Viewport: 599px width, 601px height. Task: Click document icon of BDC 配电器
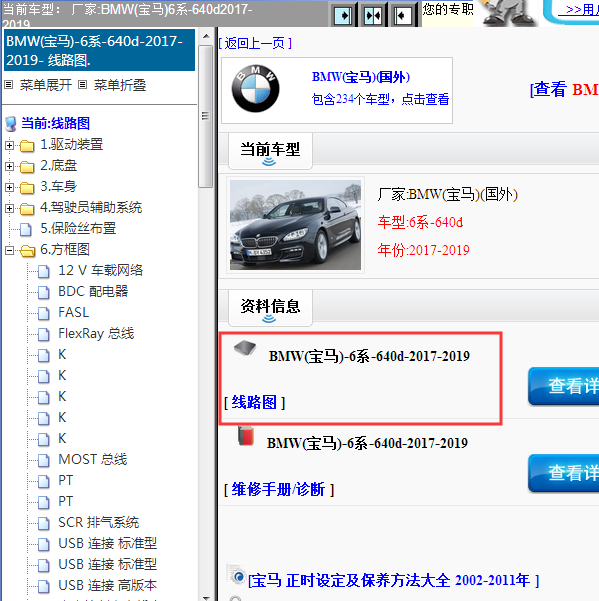coord(44,292)
